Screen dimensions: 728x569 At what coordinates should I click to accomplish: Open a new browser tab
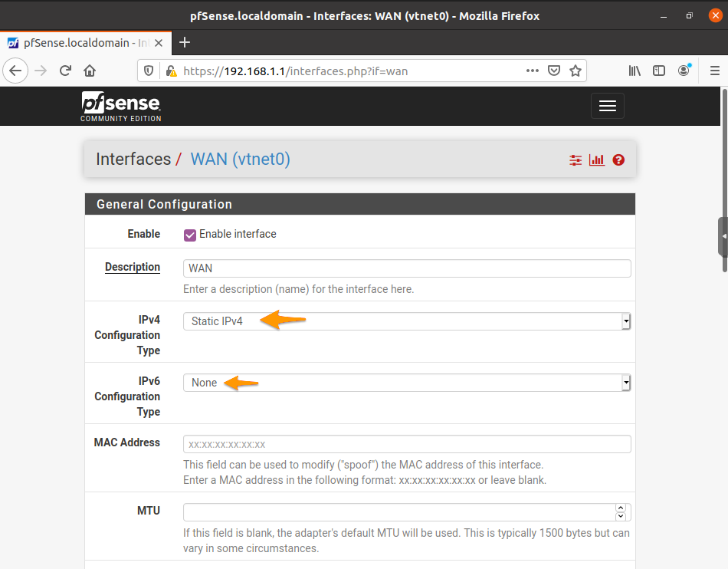point(184,43)
